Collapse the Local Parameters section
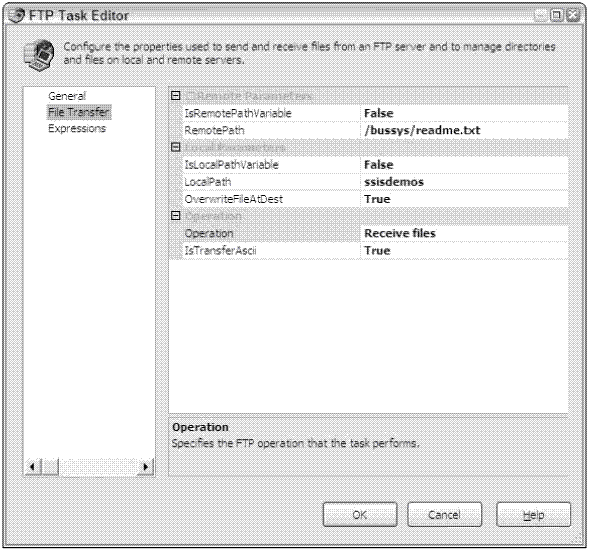Screen dimensions: 589x551 coord(175,147)
